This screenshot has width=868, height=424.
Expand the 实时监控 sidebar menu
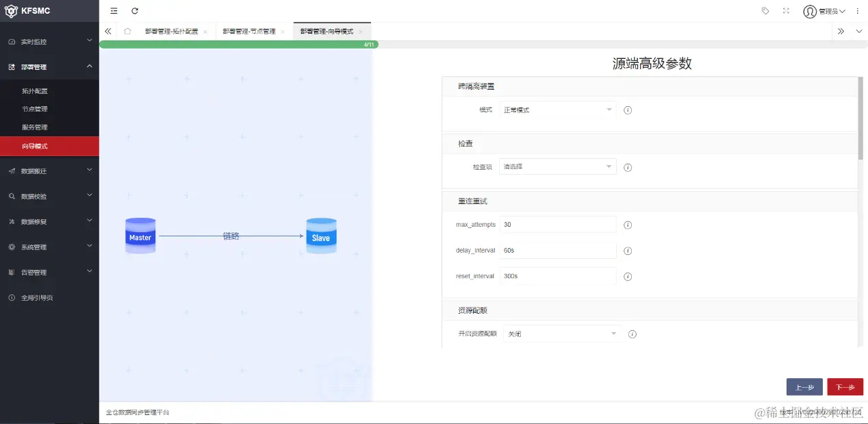49,42
